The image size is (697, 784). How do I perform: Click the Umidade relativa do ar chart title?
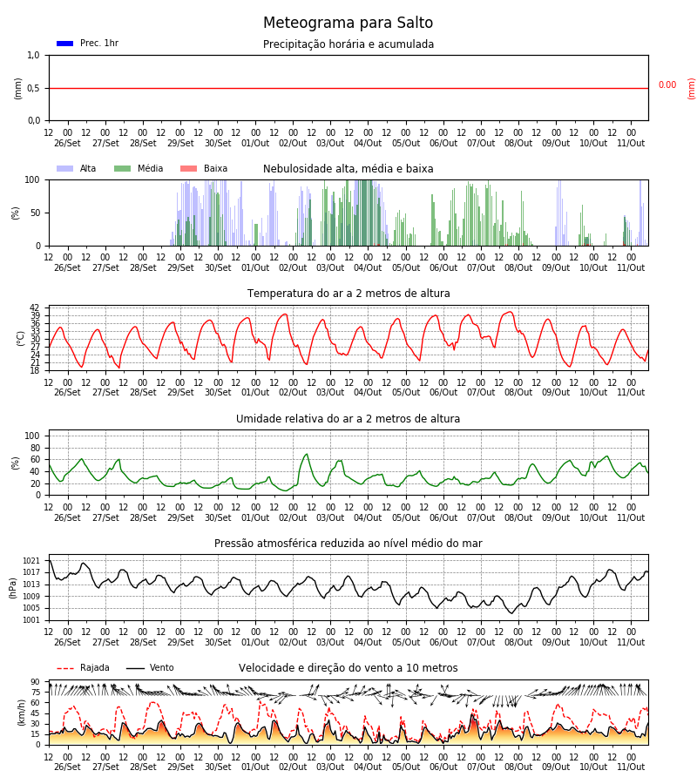coord(348,418)
